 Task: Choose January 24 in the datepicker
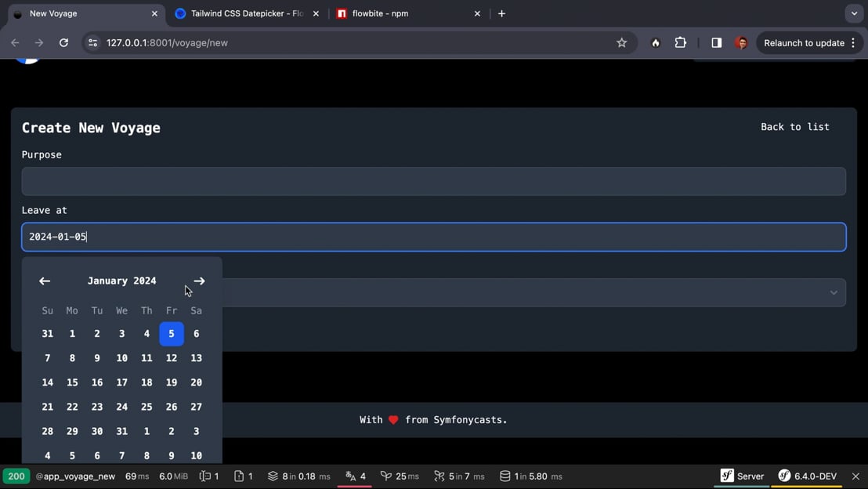[x=121, y=407]
